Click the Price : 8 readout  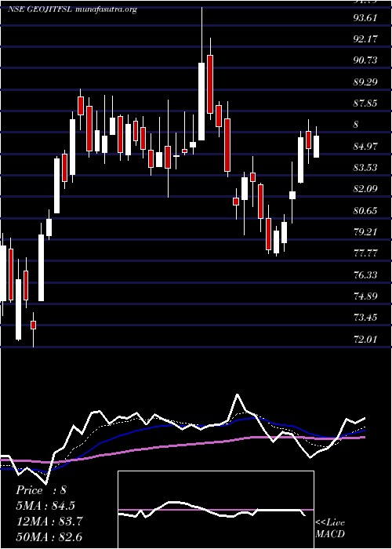(42, 490)
